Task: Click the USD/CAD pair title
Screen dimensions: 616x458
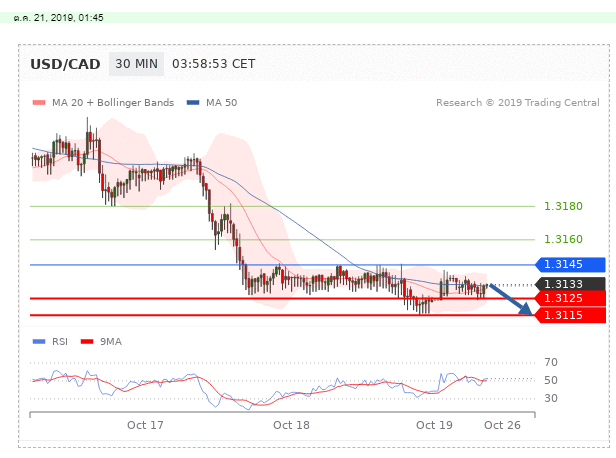Action: tap(65, 64)
